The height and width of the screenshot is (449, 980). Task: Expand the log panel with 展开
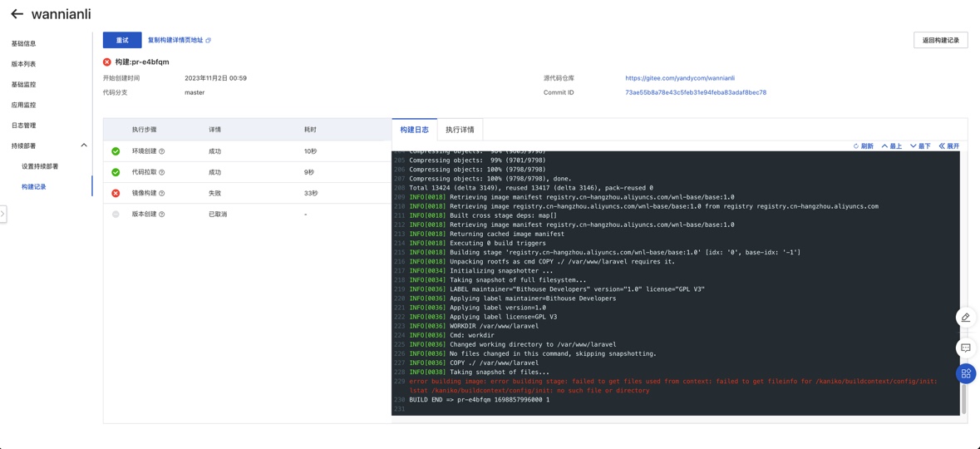coord(948,146)
